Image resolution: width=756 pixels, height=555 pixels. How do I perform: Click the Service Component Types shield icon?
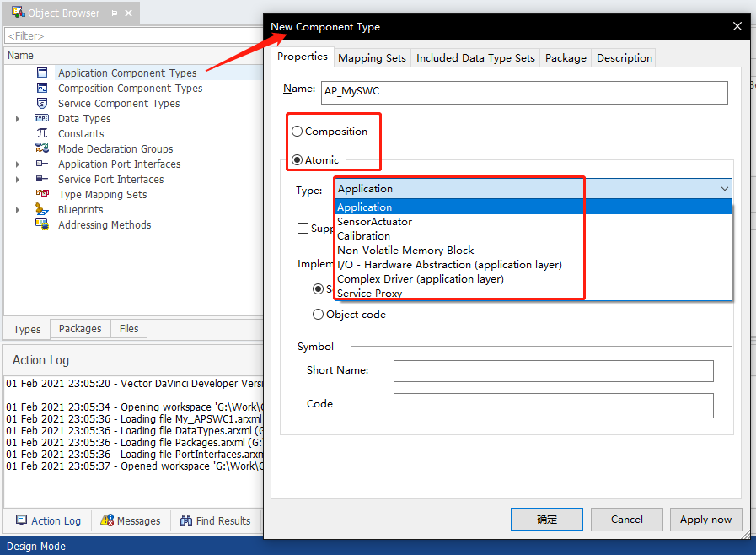point(44,103)
